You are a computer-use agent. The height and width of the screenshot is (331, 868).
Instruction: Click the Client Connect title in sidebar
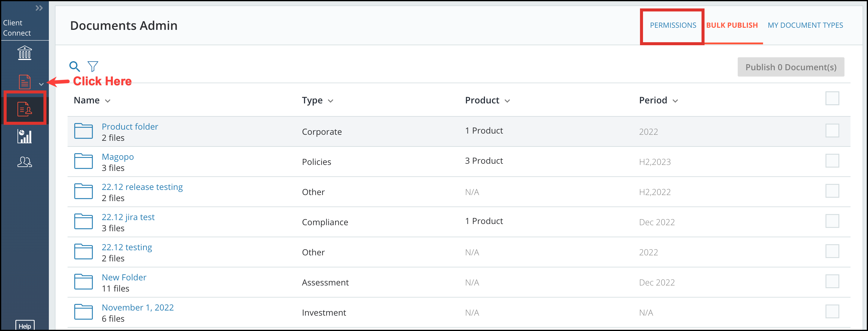(x=17, y=28)
